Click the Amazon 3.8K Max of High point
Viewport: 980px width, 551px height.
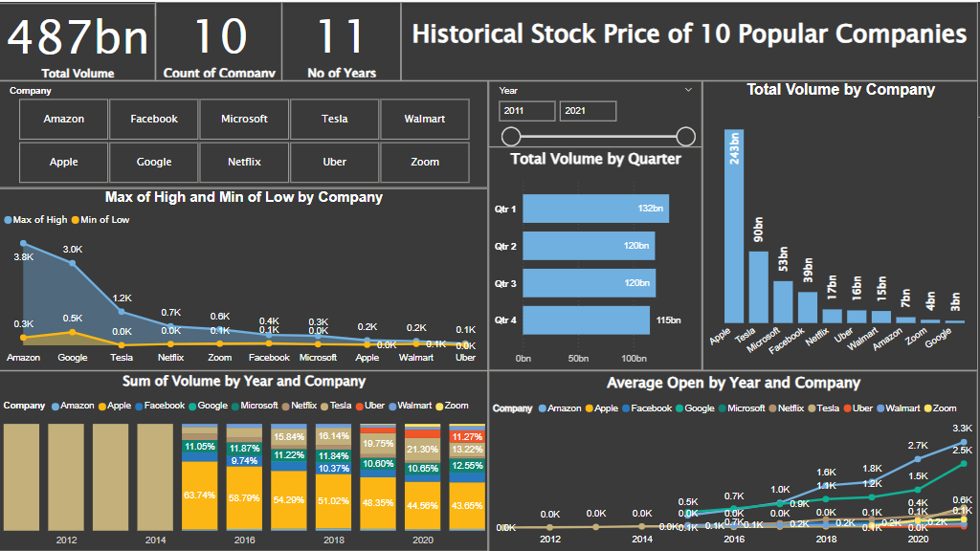click(23, 243)
